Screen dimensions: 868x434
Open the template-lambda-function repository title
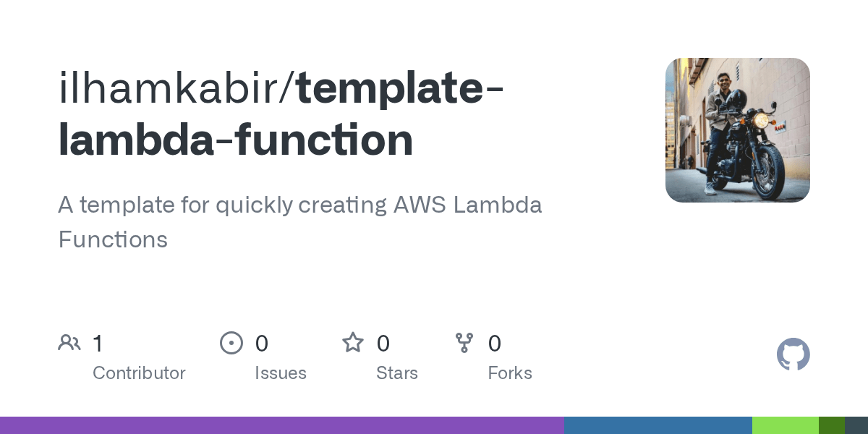(x=282, y=114)
